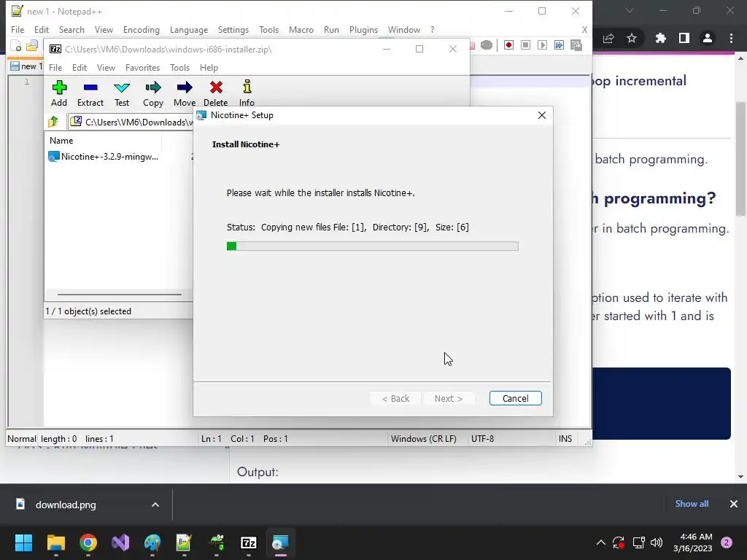
Task: Open File Explorer from the taskbar
Action: [55, 542]
